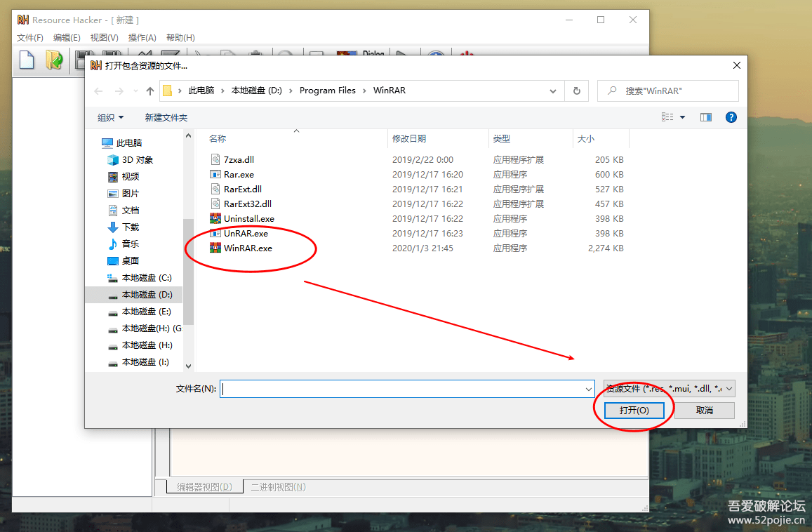Click the change view layout icon
The height and width of the screenshot is (532, 812).
(667, 117)
